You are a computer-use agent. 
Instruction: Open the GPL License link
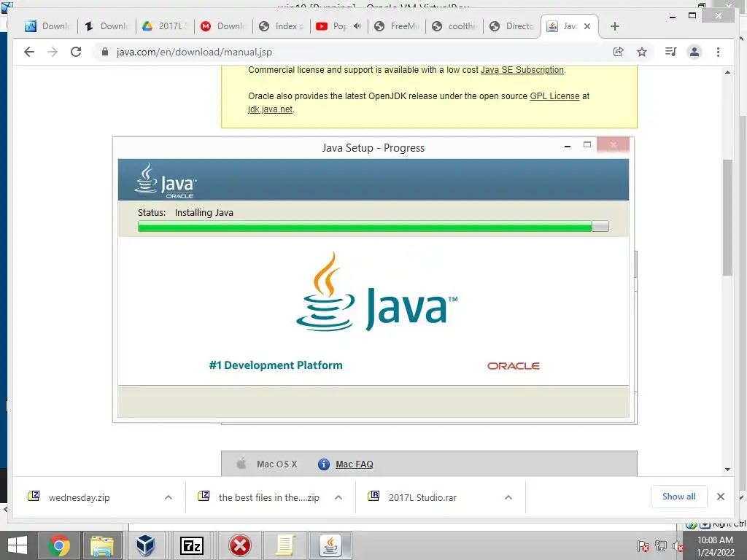click(554, 96)
